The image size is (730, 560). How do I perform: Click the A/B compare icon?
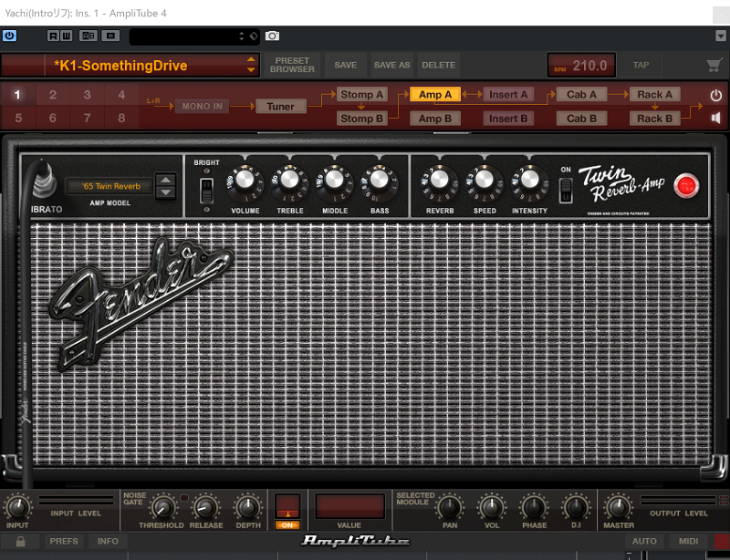(88, 36)
